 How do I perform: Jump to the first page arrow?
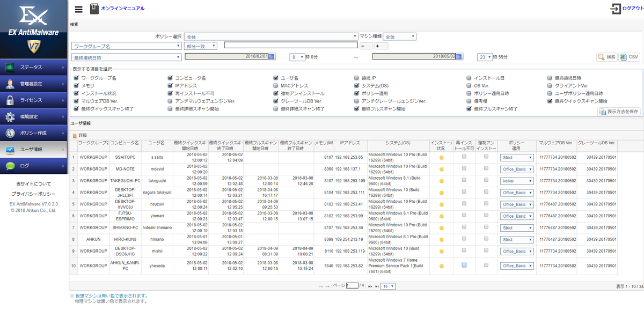point(321,286)
